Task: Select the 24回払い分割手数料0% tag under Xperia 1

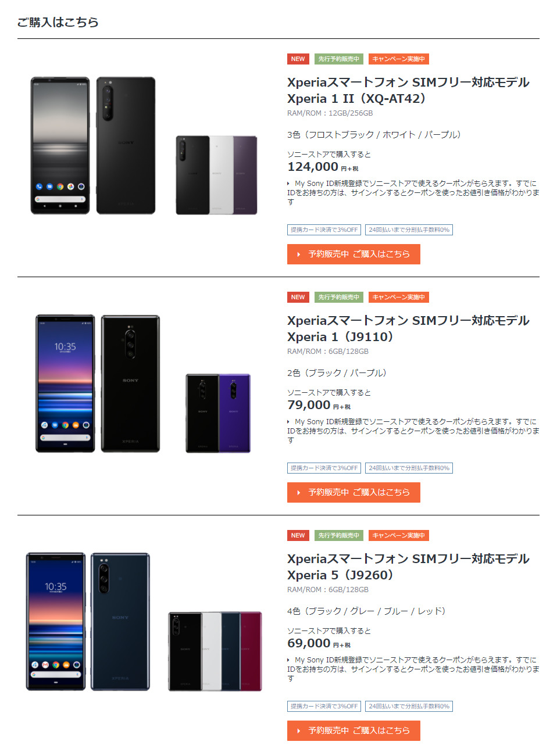Action: click(x=409, y=468)
